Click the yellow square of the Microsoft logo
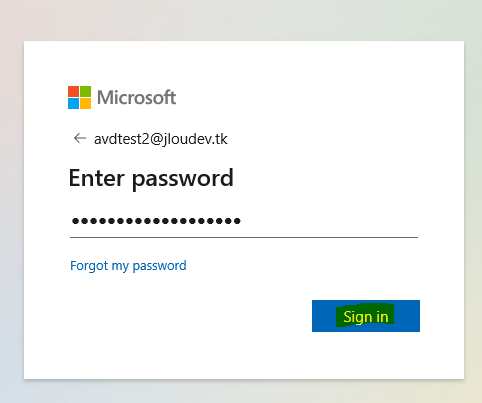 point(85,103)
